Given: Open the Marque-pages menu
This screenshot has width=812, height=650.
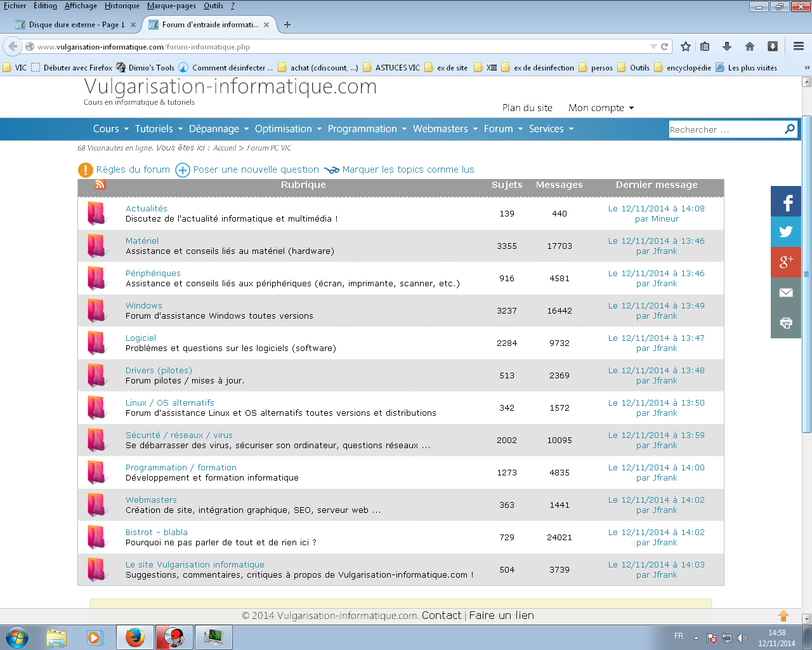Looking at the screenshot, I should [x=171, y=6].
